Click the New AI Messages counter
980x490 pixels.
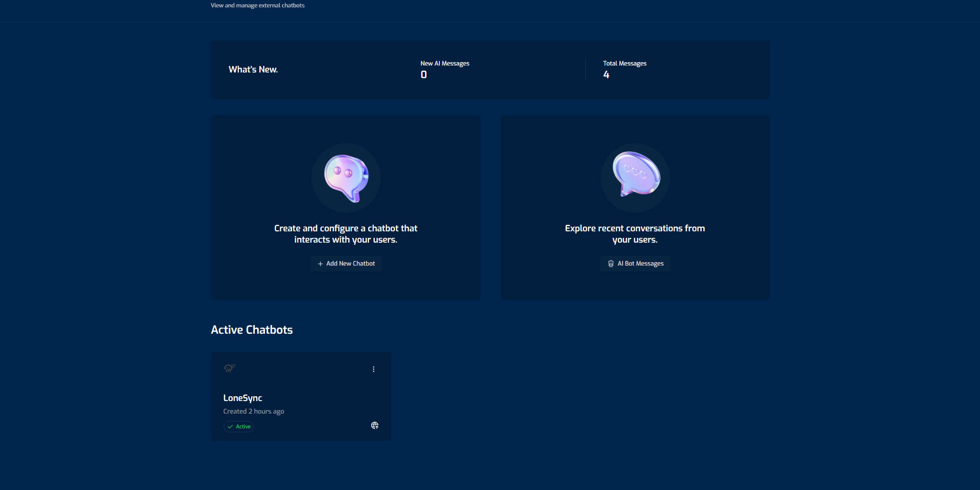424,75
